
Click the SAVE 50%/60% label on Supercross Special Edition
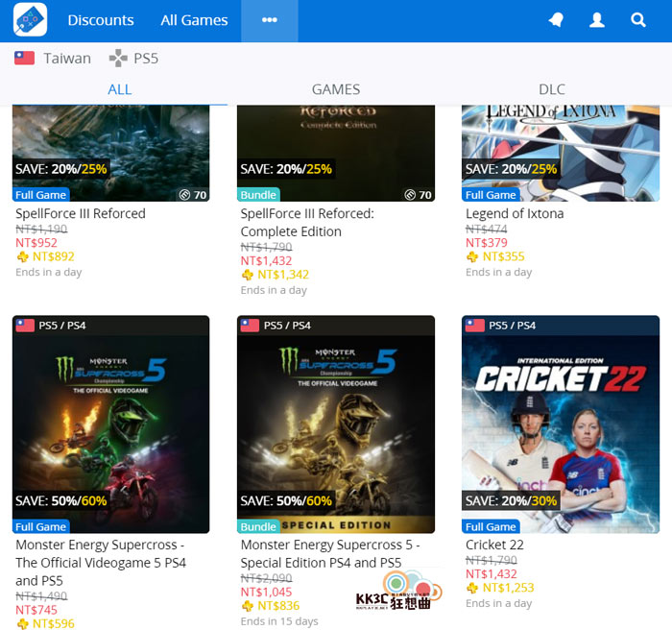286,500
